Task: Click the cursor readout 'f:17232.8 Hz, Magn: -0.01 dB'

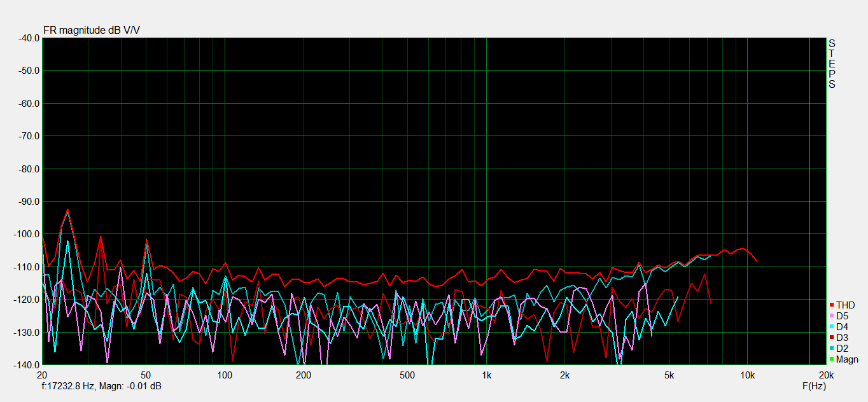Action: (x=101, y=386)
